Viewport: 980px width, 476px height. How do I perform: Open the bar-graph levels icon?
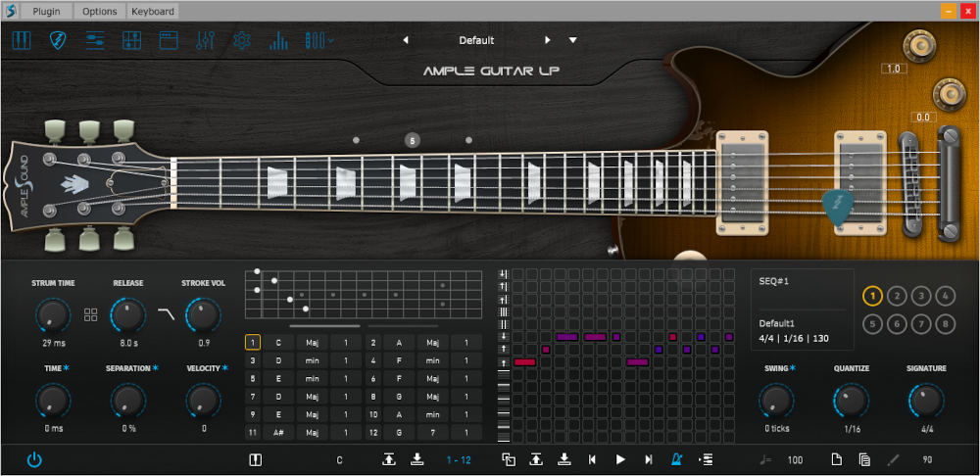278,40
